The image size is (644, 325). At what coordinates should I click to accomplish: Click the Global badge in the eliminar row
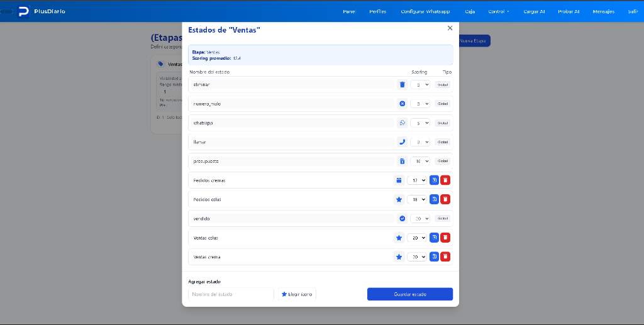443,84
